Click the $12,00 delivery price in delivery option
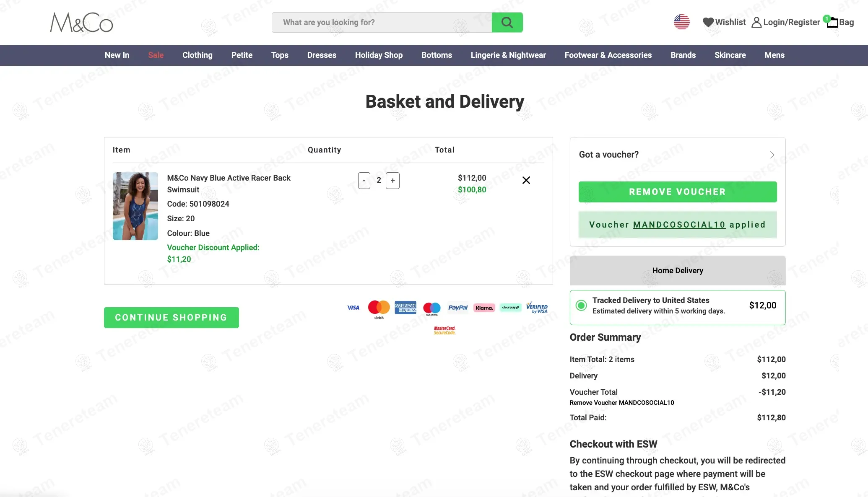Image resolution: width=868 pixels, height=497 pixels. pyautogui.click(x=763, y=305)
